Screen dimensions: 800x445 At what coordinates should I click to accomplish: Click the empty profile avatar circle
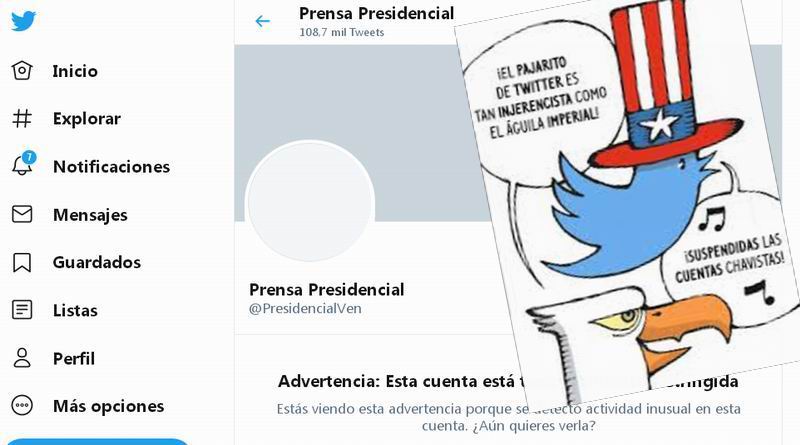[310, 202]
